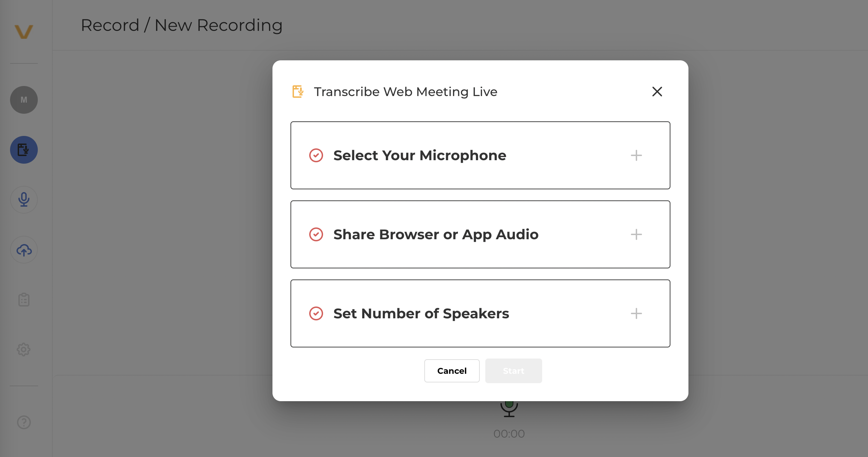Click the green microphone below dialog
868x457 pixels.
(509, 408)
